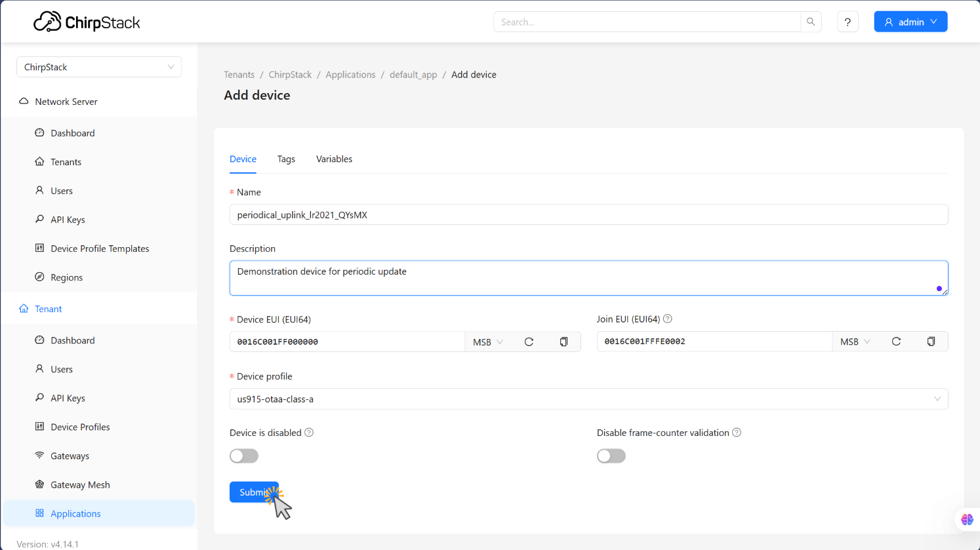Go to default_app breadcrumb
Screen dimensions: 980x550
pos(413,75)
